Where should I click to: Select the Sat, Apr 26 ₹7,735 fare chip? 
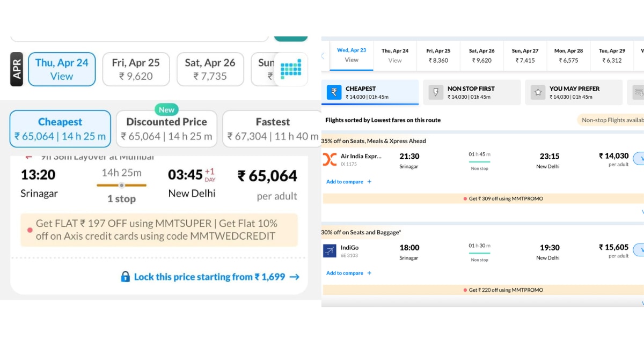pos(210,69)
